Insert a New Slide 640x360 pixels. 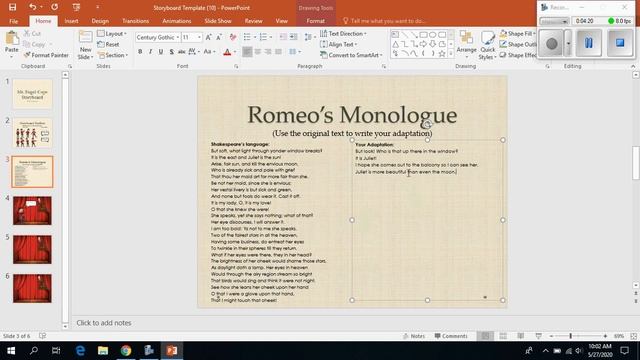pos(85,45)
